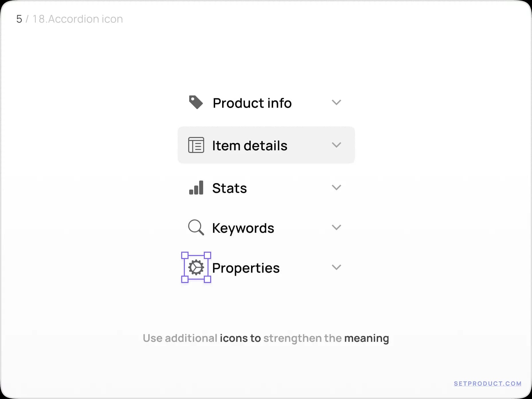The image size is (532, 399).
Task: Select the tag icon beside Product info
Action: click(x=196, y=102)
